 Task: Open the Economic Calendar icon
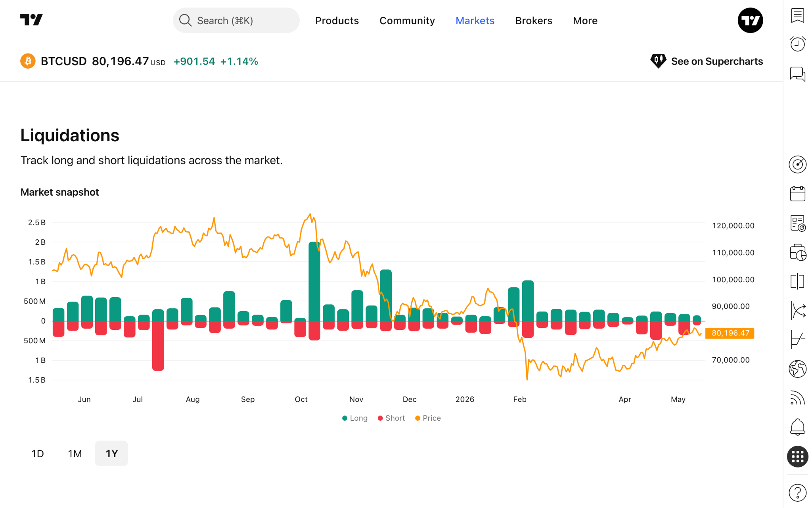coord(797,194)
